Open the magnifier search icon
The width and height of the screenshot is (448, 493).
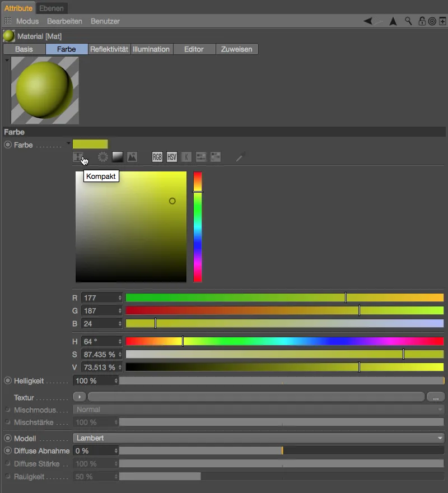pyautogui.click(x=408, y=21)
